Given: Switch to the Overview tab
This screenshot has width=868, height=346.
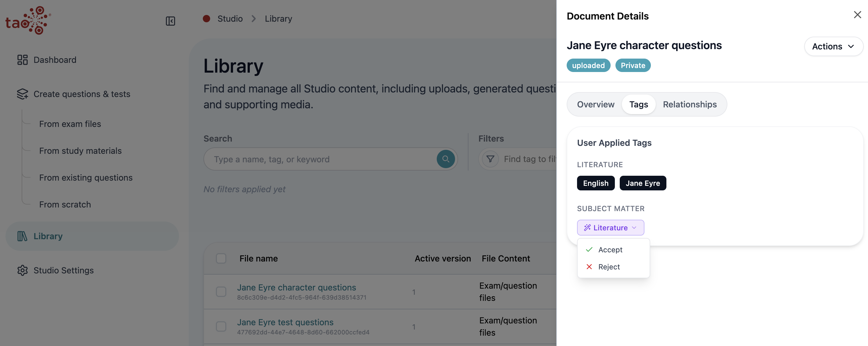Looking at the screenshot, I should 595,105.
